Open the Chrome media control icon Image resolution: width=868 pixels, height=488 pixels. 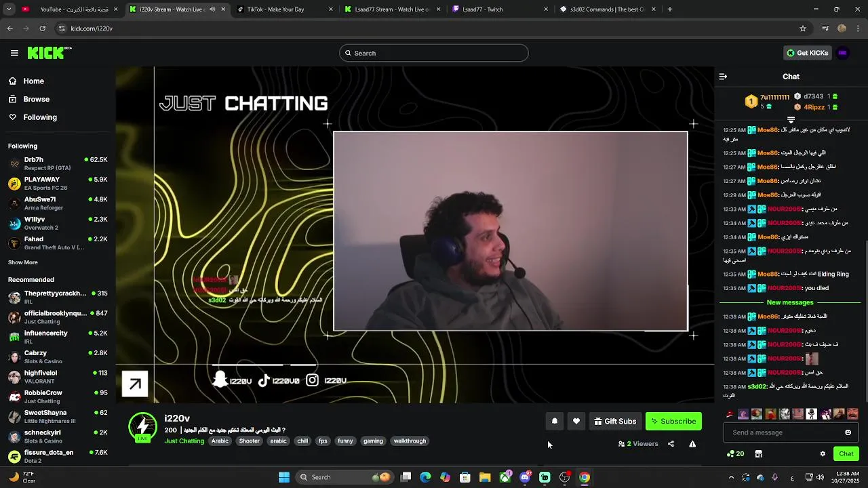825,28
